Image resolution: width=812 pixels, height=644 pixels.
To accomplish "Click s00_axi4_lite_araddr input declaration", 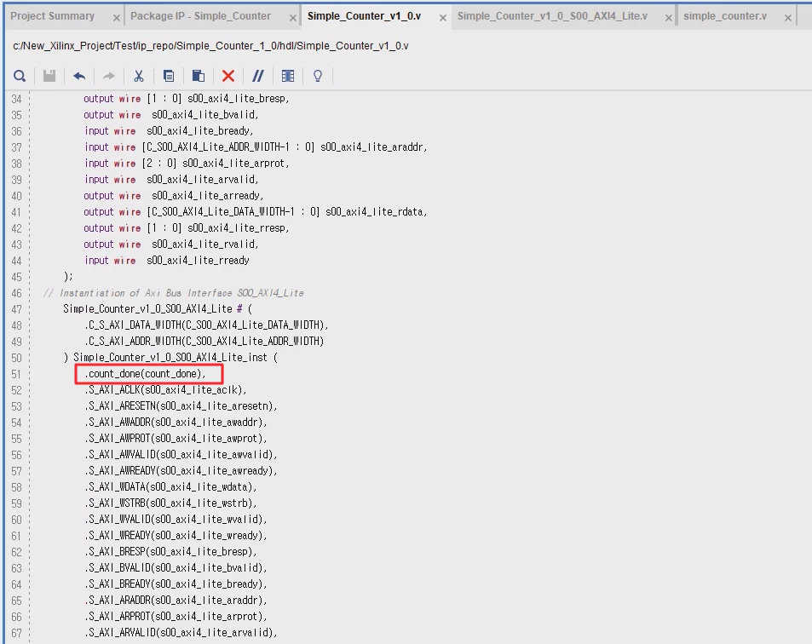I will tap(256, 147).
